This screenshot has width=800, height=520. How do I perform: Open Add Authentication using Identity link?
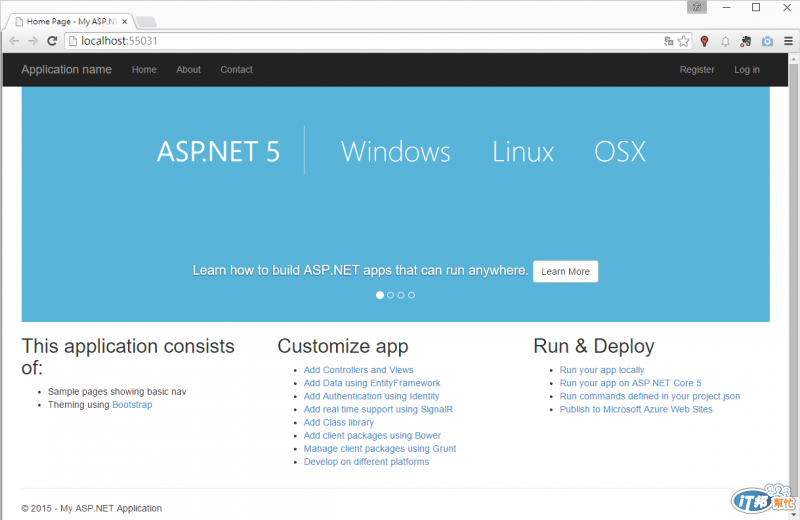(371, 397)
